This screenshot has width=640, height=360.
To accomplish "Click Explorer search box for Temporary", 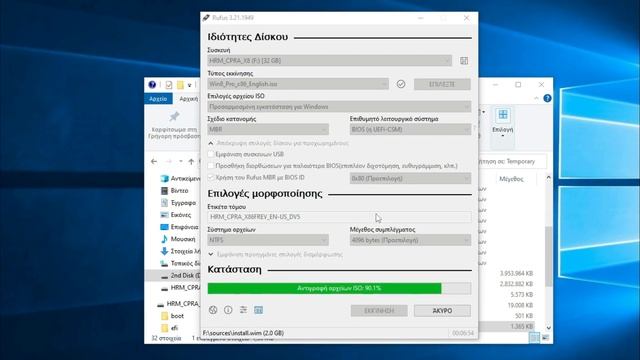I will point(512,162).
